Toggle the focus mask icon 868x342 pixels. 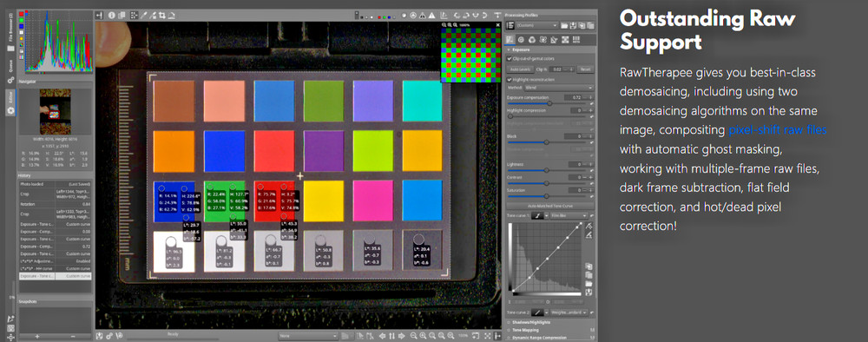(413, 15)
